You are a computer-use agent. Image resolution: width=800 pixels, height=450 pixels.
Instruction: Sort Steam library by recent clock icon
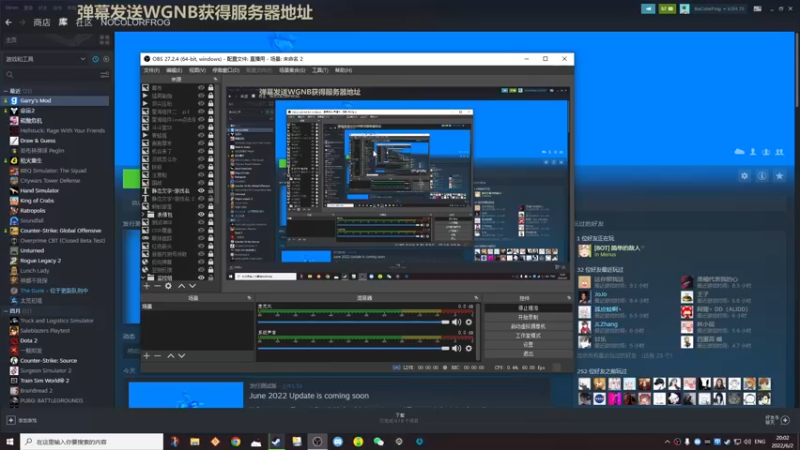tap(95, 59)
